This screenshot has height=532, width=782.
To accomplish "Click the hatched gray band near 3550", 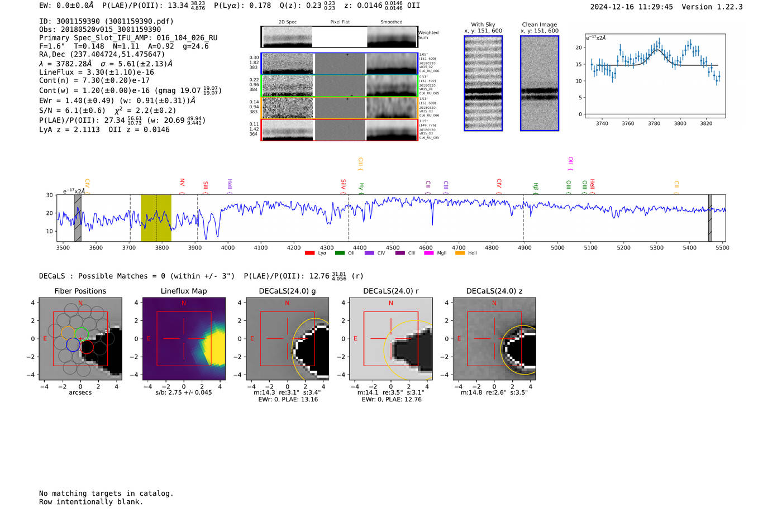I will [x=78, y=218].
